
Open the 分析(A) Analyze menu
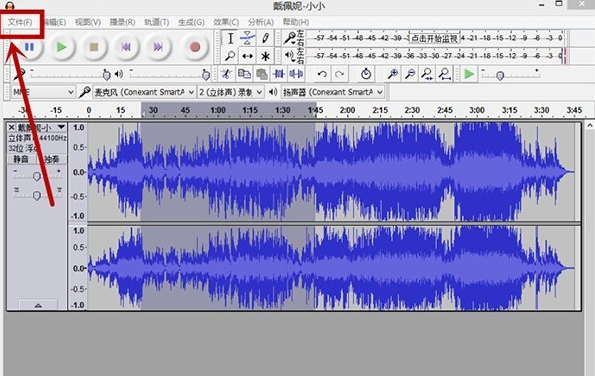260,22
